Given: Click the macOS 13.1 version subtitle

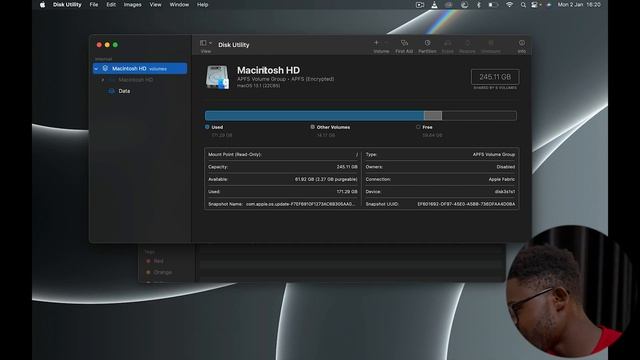Looking at the screenshot, I should point(258,86).
